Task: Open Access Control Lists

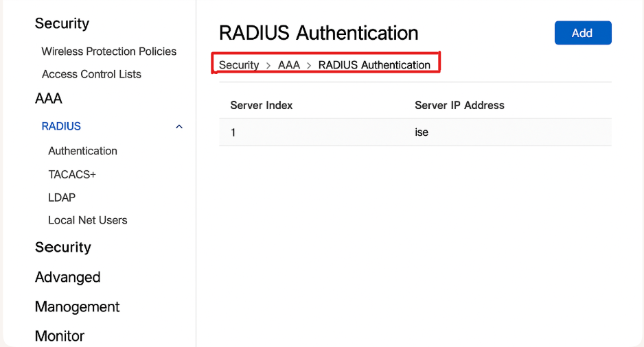Action: point(91,74)
